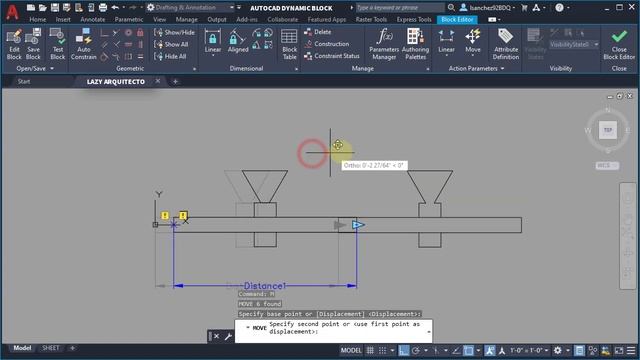Click the Plot printer icon
This screenshot has height=360, width=640.
click(103, 7)
